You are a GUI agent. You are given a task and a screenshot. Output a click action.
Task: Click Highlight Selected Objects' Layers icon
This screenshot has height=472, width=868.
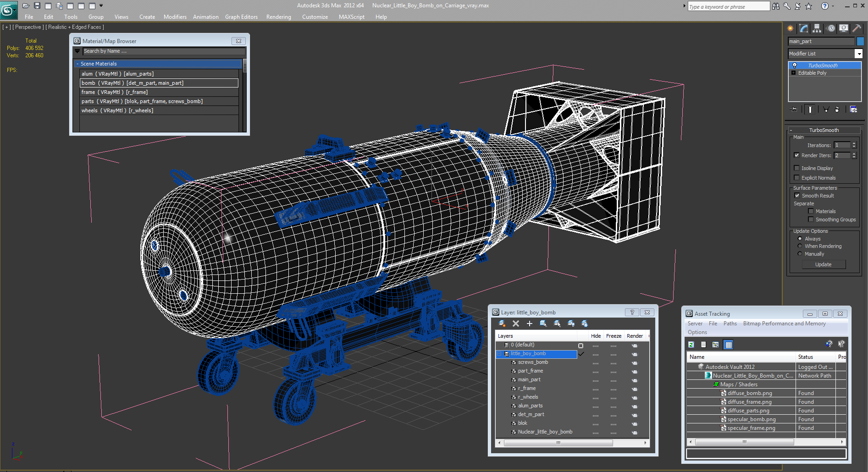pyautogui.click(x=557, y=324)
